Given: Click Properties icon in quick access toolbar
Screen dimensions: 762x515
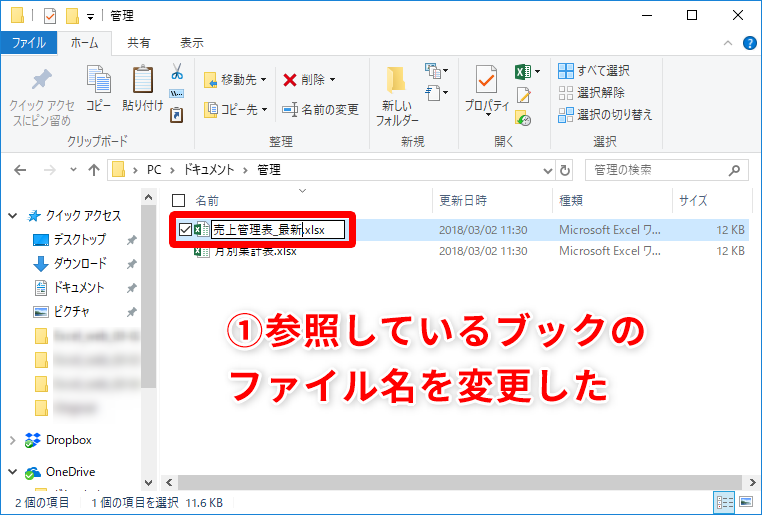Looking at the screenshot, I should tap(50, 16).
